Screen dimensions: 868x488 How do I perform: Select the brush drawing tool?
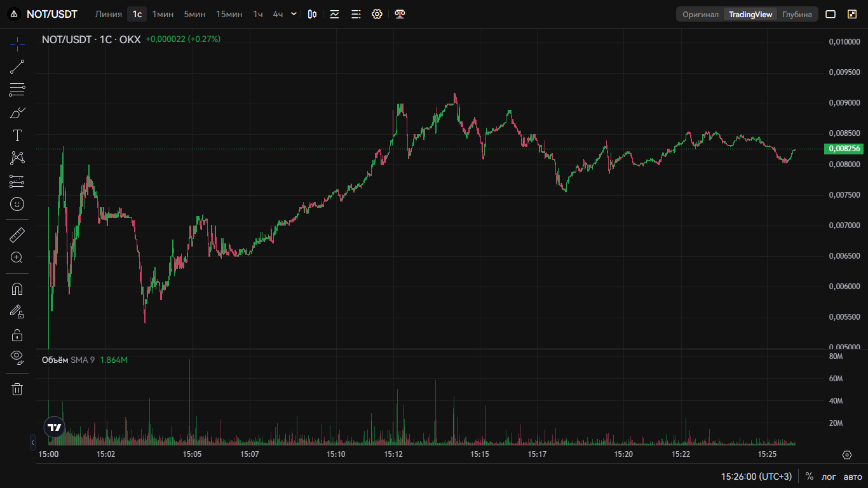click(17, 112)
